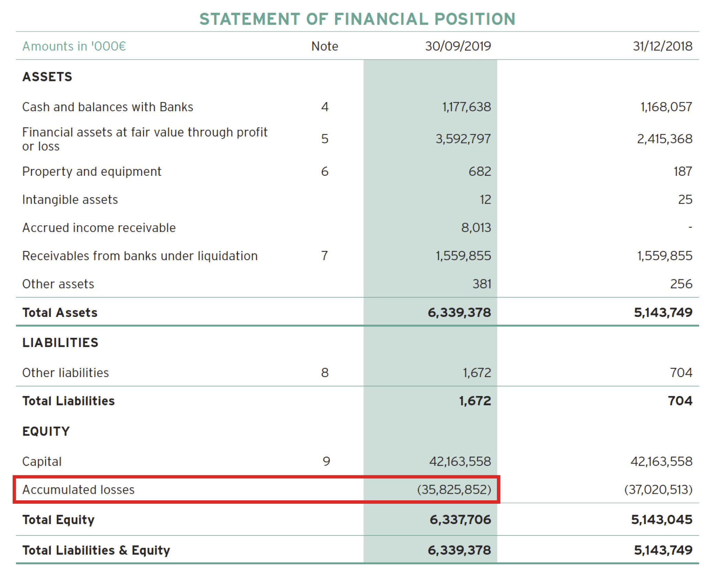The image size is (728, 575).
Task: Click the highlighted Accumulated losses value (35,825,852)
Action: [x=454, y=489]
